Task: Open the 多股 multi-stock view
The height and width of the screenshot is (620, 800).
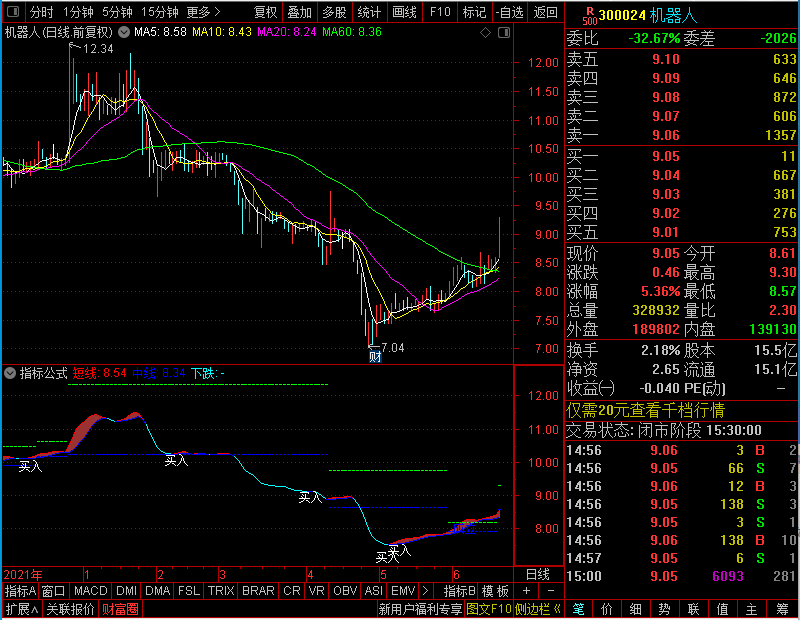Action: (334, 12)
